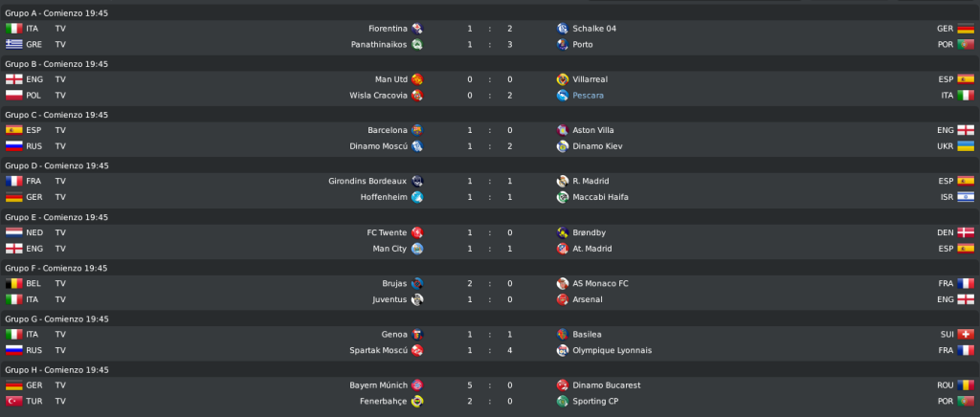The height and width of the screenshot is (417, 980).
Task: Click the Juventus crest icon
Action: pyautogui.click(x=417, y=299)
